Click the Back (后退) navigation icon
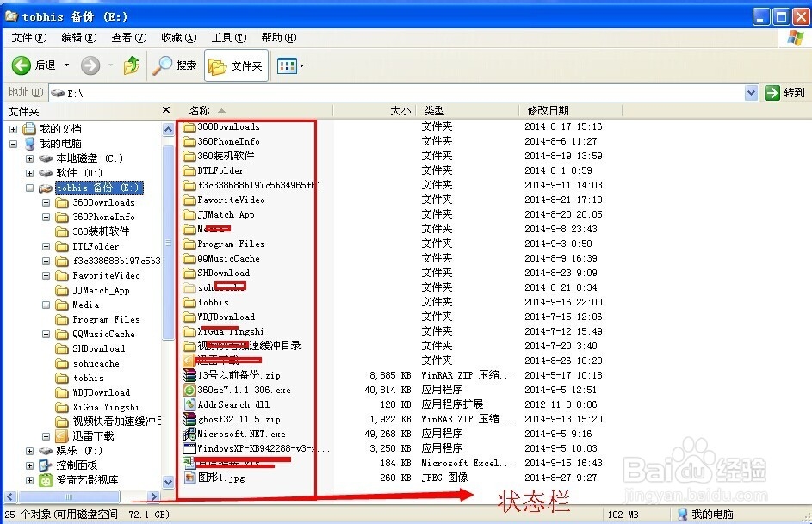Image resolution: width=812 pixels, height=524 pixels. (x=21, y=65)
